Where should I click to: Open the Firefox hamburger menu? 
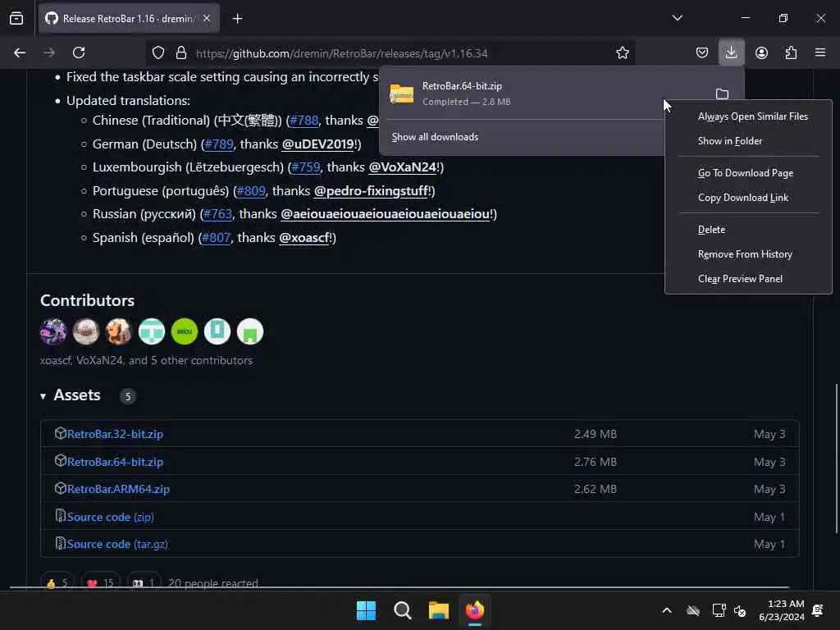pos(820,52)
